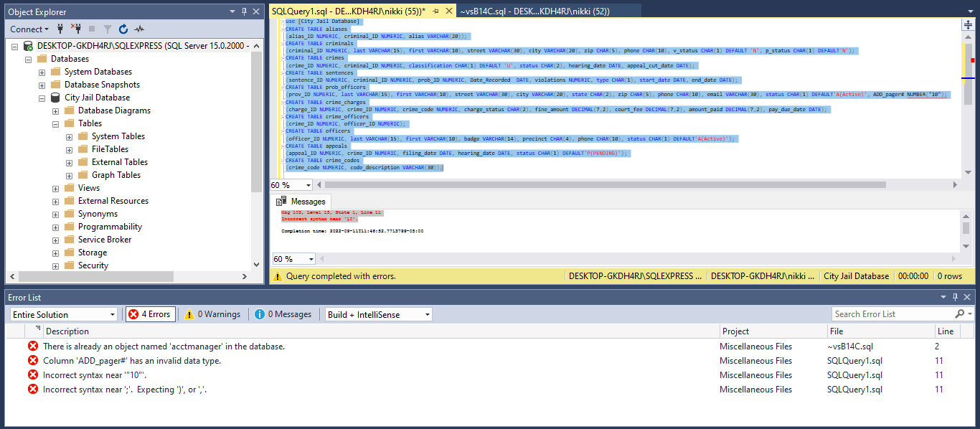Viewport: 980px width, 429px height.
Task: Expand the System Tables folder
Action: pos(68,136)
